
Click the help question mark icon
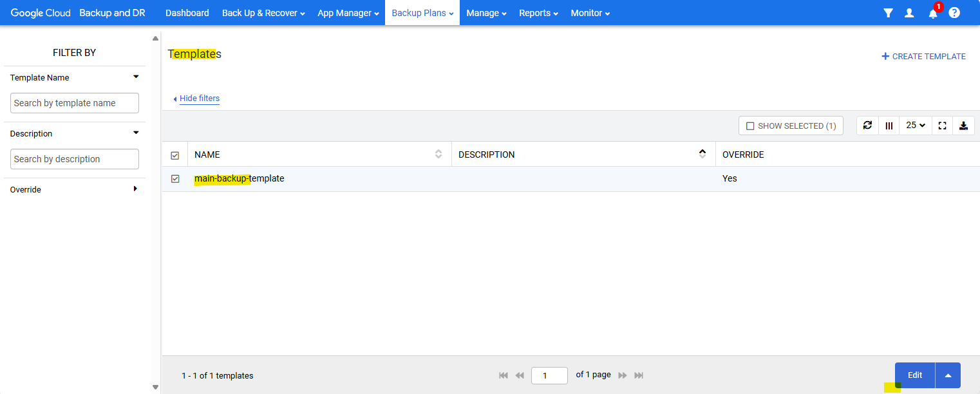point(954,13)
